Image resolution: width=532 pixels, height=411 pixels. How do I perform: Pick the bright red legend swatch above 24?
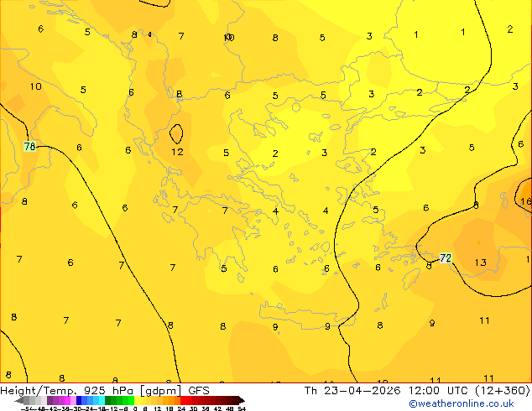[x=183, y=401]
